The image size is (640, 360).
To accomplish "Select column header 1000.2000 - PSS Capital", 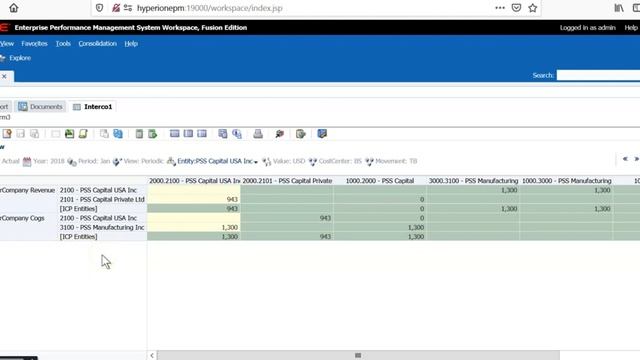I will coord(380,181).
